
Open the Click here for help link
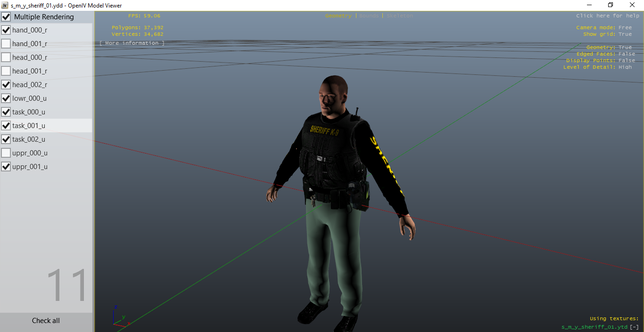click(x=607, y=16)
